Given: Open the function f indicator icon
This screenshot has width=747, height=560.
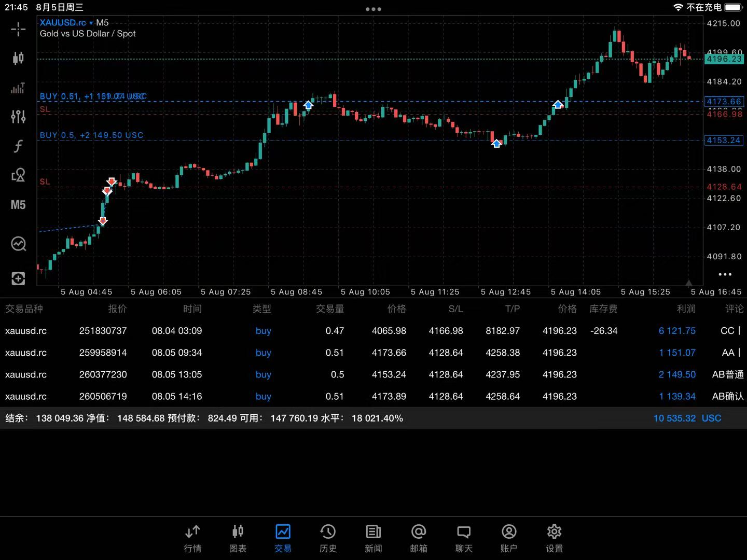Looking at the screenshot, I should [18, 146].
